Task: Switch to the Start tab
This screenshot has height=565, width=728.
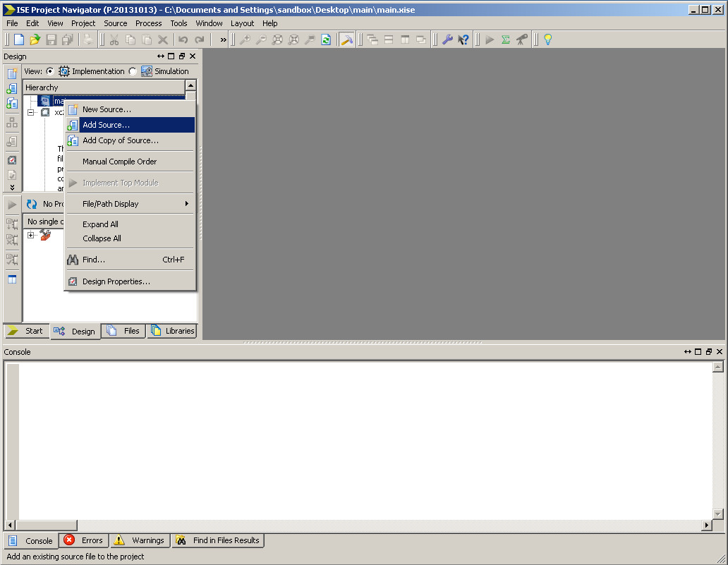Action: click(x=26, y=331)
